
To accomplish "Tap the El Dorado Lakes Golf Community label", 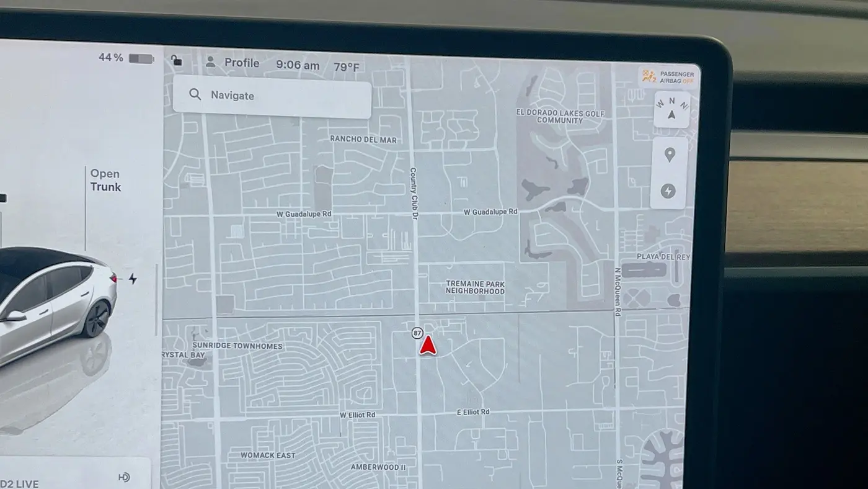I will coord(560,117).
